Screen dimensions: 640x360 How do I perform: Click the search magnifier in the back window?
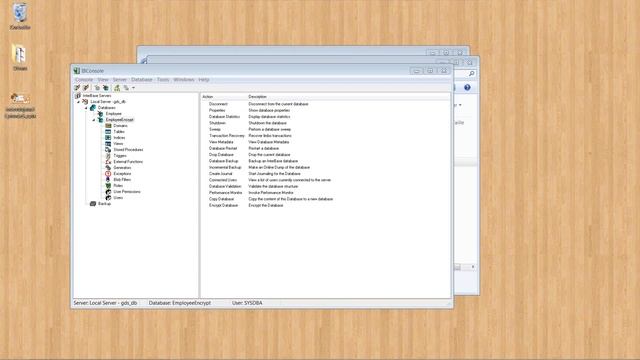(x=471, y=73)
